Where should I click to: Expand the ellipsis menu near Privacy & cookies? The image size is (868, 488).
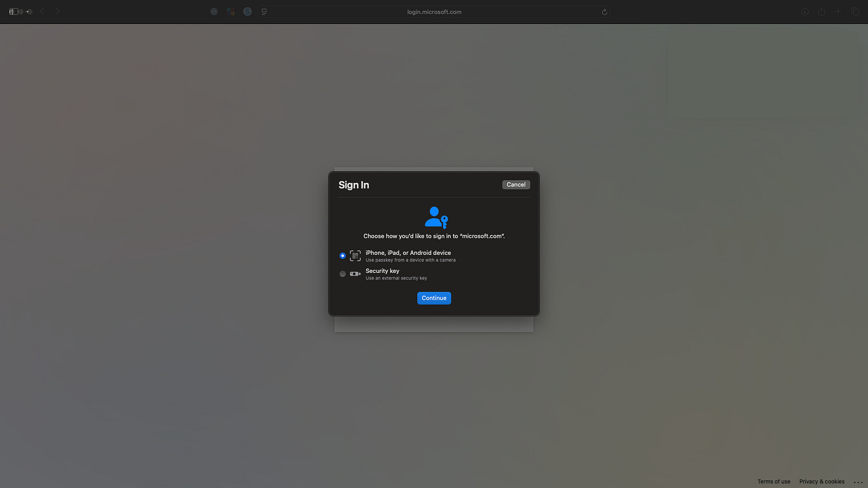tap(857, 481)
